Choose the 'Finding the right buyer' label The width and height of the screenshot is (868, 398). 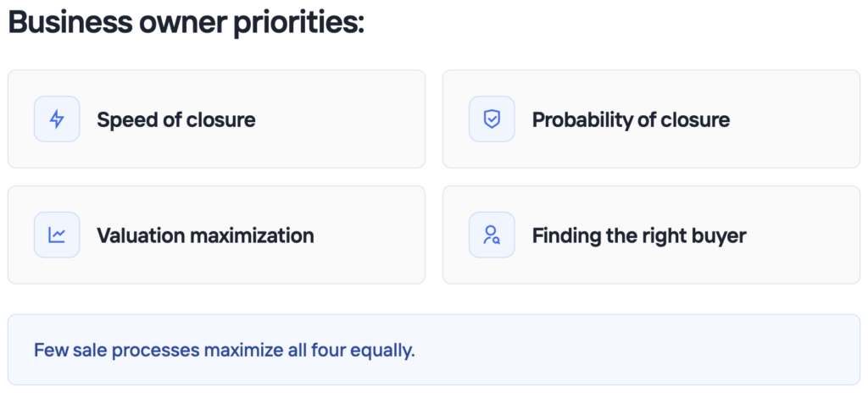(639, 235)
